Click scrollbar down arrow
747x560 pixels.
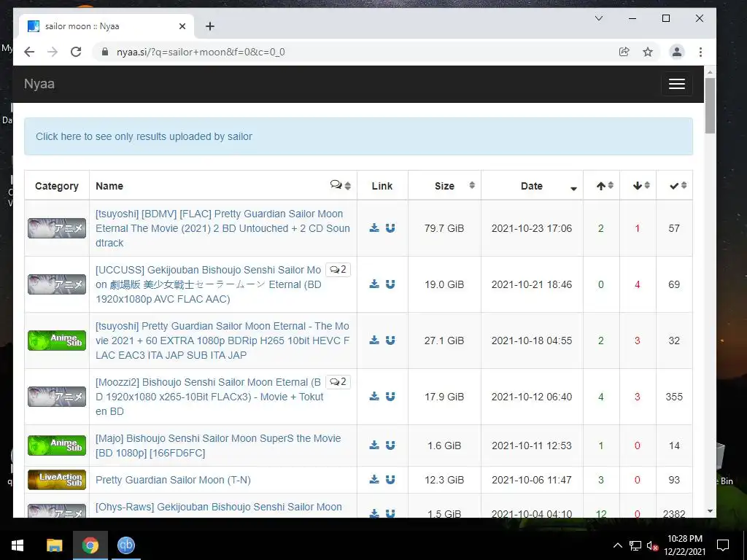point(710,511)
